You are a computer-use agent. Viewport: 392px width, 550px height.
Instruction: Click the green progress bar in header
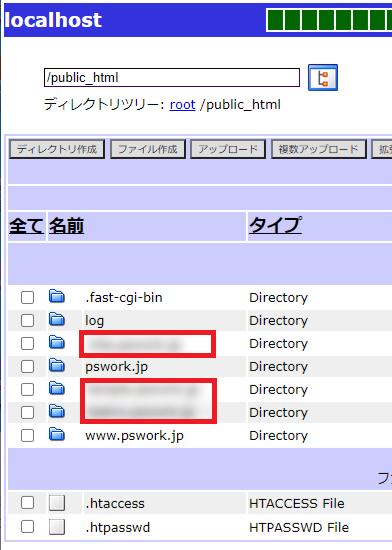coord(329,20)
